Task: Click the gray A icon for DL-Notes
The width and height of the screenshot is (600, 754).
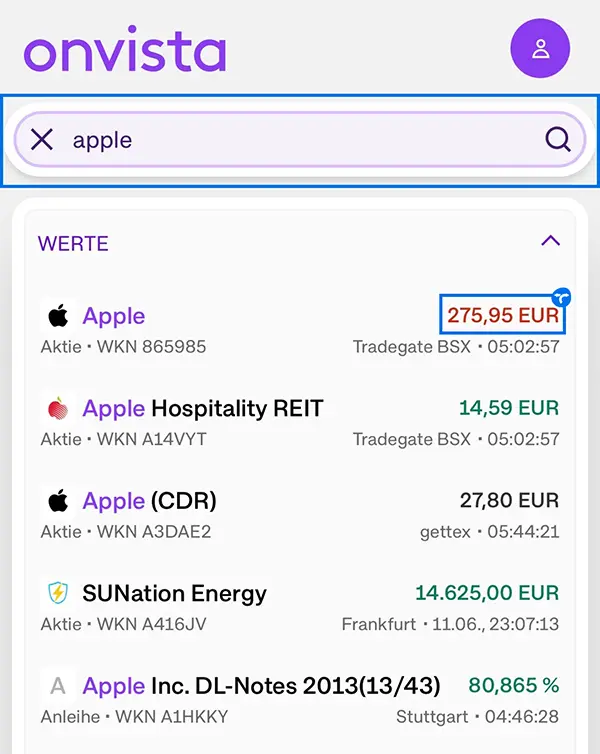Action: pos(58,686)
